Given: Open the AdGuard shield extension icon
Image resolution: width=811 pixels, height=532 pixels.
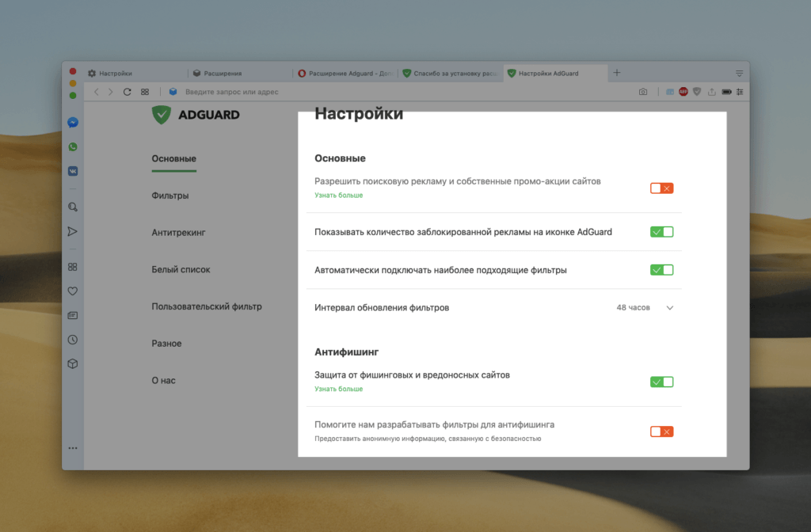Looking at the screenshot, I should (697, 92).
